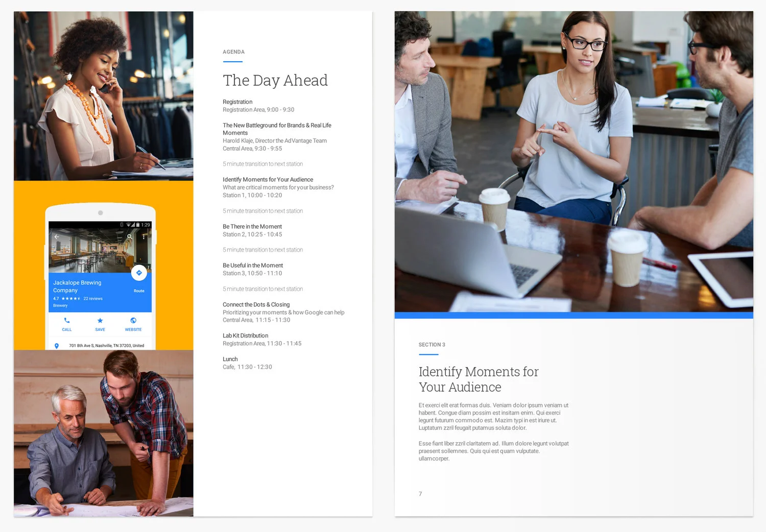
Task: Click "Cafe, 11:30 - 12:30"
Action: [247, 367]
